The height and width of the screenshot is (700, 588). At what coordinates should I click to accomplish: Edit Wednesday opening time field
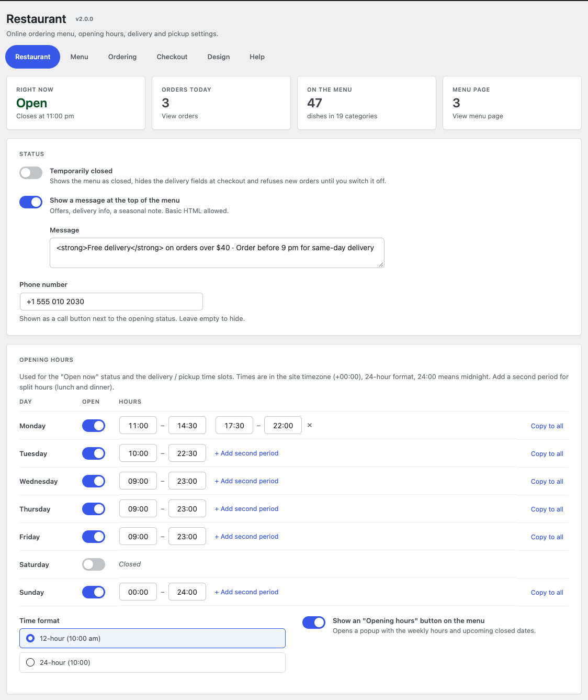tap(138, 481)
